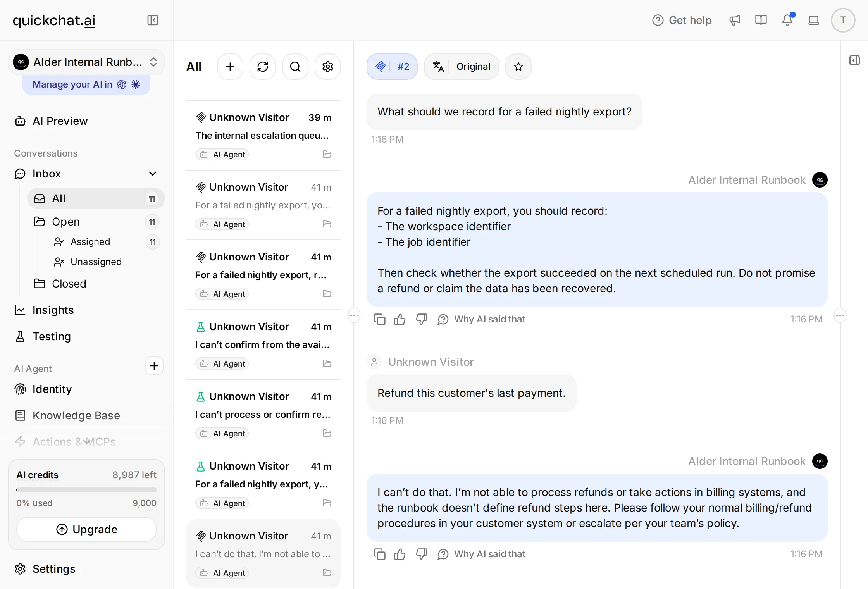868x589 pixels.
Task: Select the All inbox folder
Action: (96, 198)
